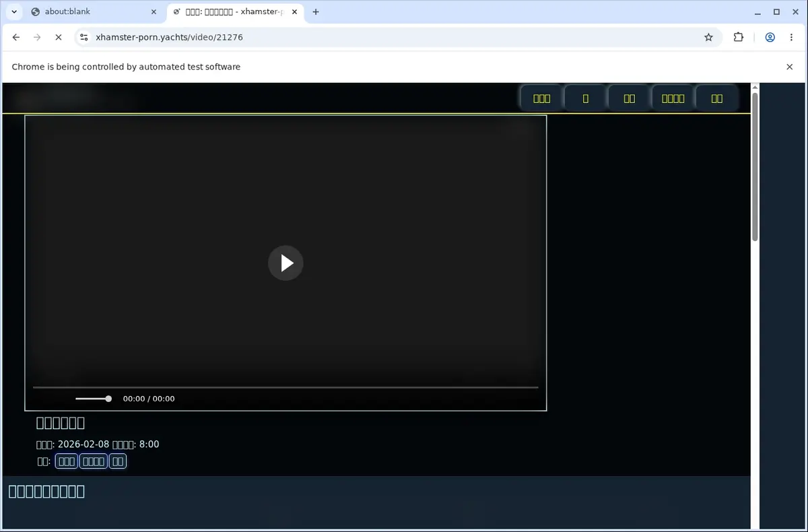
Task: Open the Chrome profile menu
Action: coord(770,38)
